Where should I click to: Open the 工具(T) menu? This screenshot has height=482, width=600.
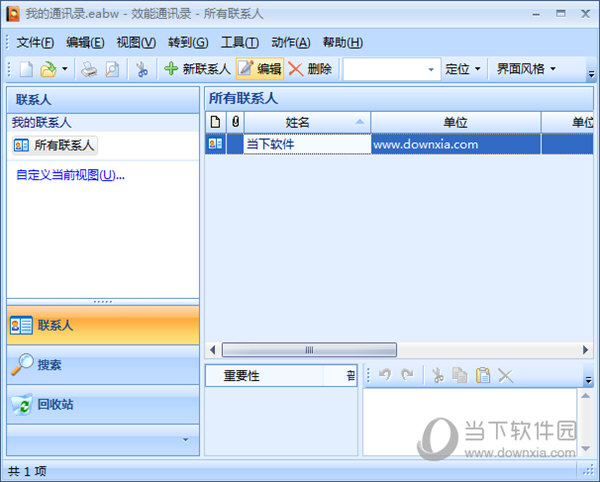pos(240,42)
